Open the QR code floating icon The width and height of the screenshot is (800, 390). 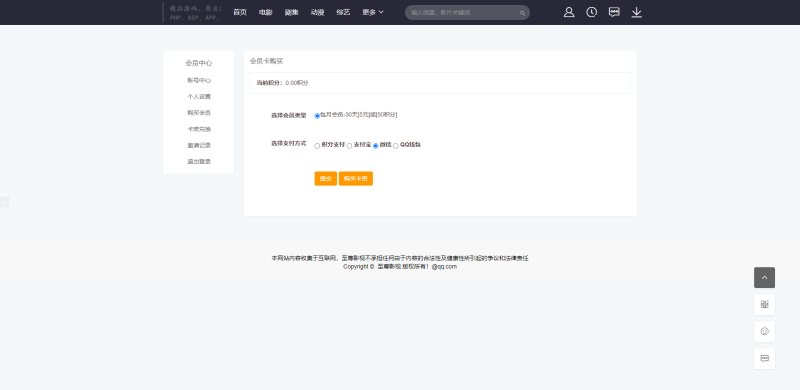pyautogui.click(x=764, y=304)
